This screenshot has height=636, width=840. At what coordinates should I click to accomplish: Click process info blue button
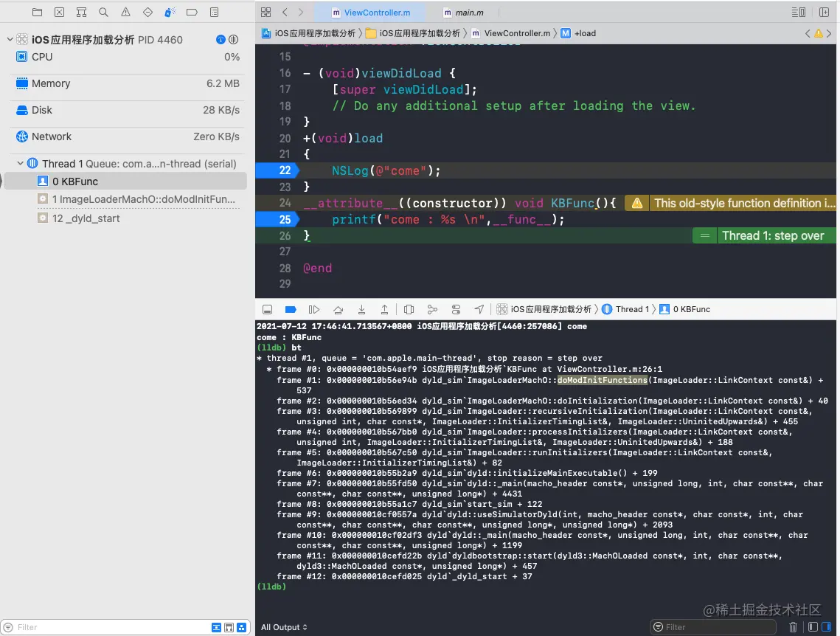pyautogui.click(x=221, y=39)
